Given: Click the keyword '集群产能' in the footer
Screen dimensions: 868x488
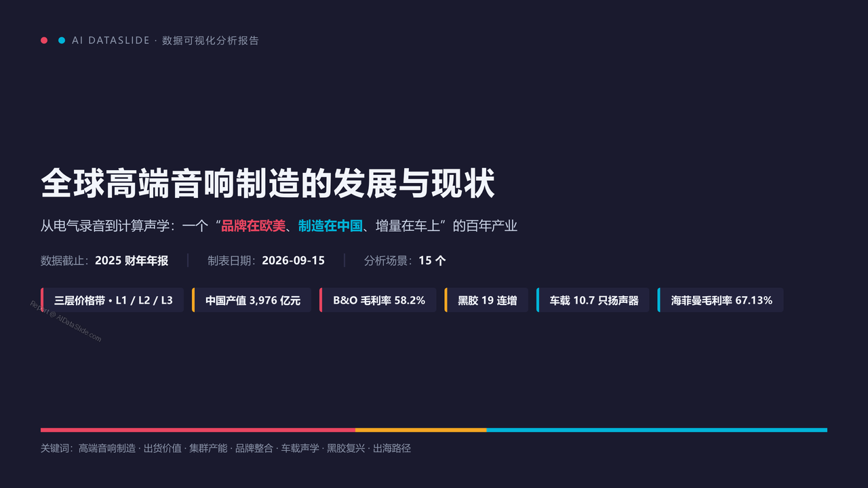Looking at the screenshot, I should 208,448.
